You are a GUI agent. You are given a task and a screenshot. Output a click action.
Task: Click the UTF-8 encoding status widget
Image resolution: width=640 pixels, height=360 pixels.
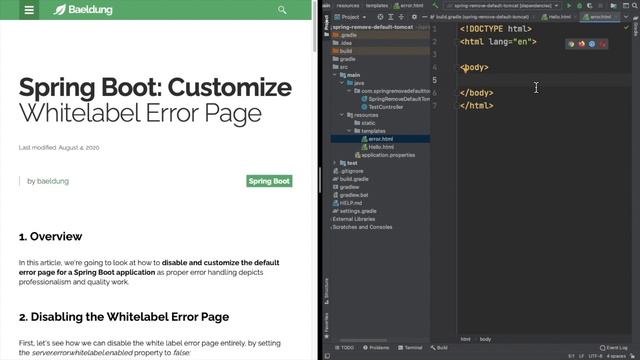coord(596,356)
